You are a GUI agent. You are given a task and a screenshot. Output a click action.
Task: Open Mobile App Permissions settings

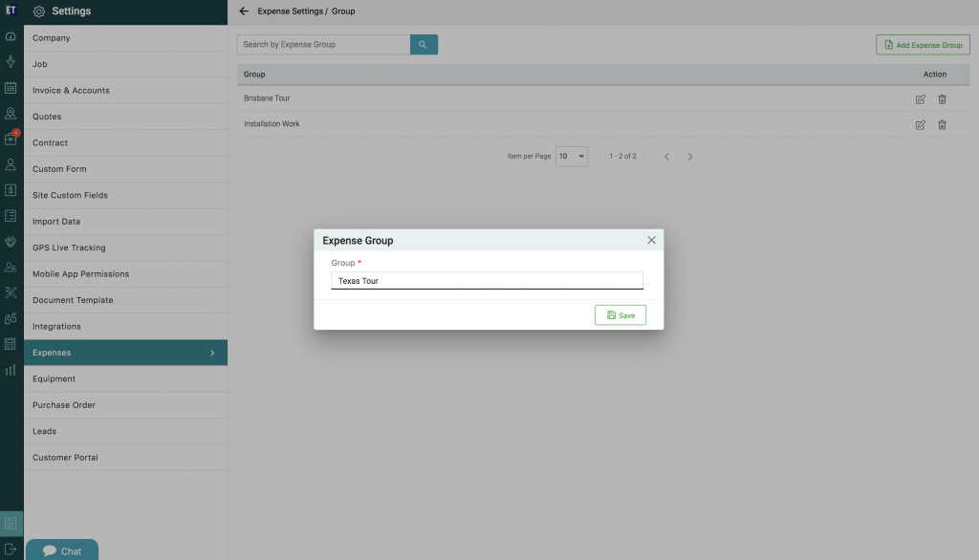pyautogui.click(x=125, y=274)
